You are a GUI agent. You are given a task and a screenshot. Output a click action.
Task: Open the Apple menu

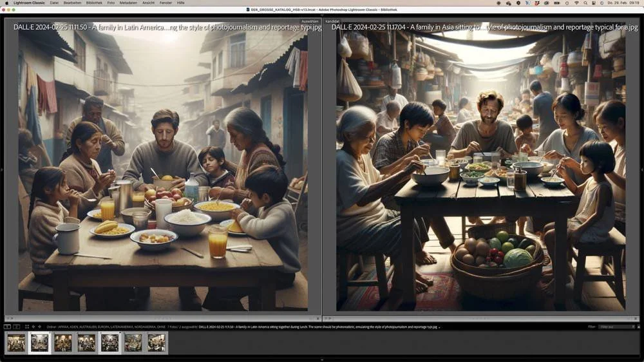coord(6,3)
